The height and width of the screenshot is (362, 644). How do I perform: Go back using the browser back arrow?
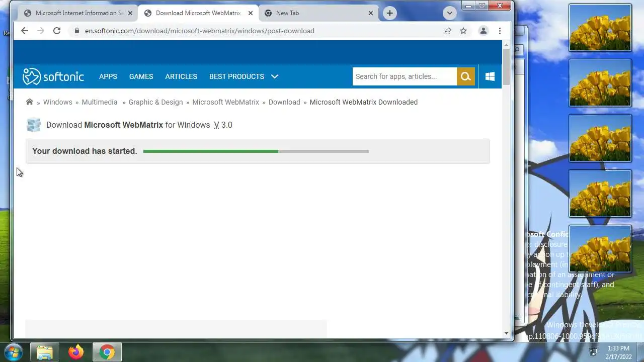click(25, 31)
